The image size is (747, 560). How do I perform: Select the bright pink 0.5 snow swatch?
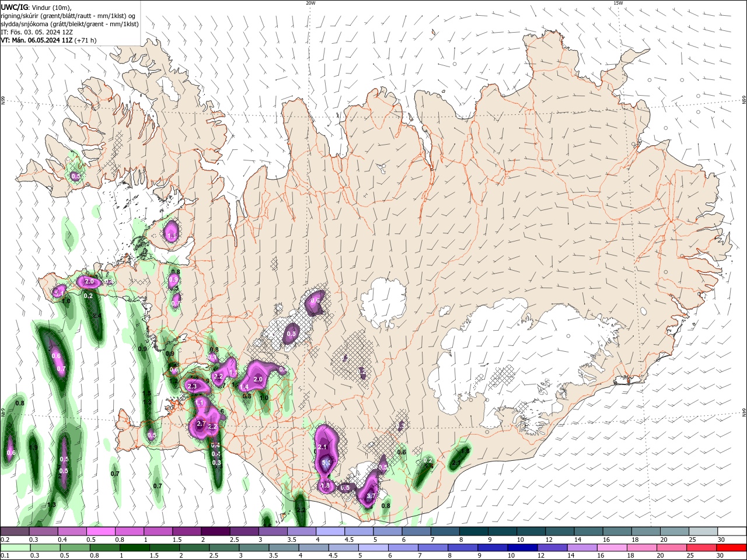point(100,531)
